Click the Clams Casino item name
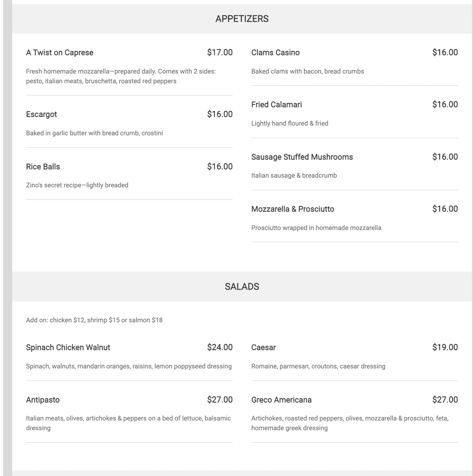Screen dimensions: 473x476 tap(275, 53)
